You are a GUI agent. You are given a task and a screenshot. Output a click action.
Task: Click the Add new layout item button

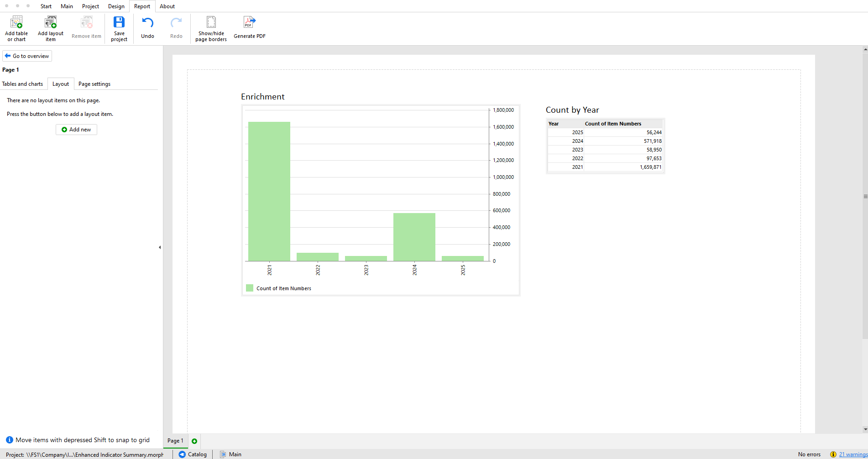point(76,130)
